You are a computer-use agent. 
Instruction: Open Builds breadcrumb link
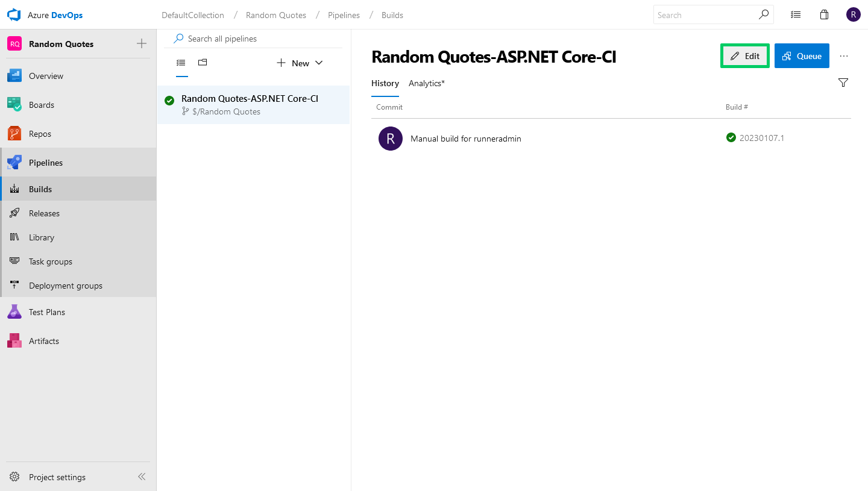pyautogui.click(x=392, y=15)
